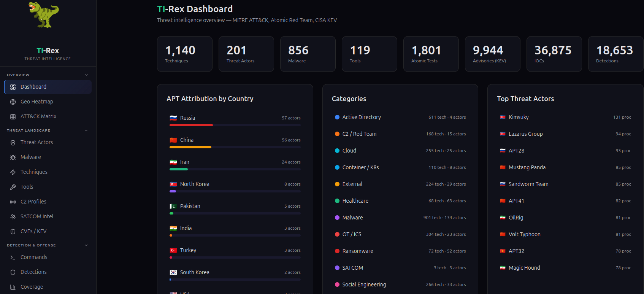
Task: Open the Lazarus Group threat actor
Action: point(565,134)
